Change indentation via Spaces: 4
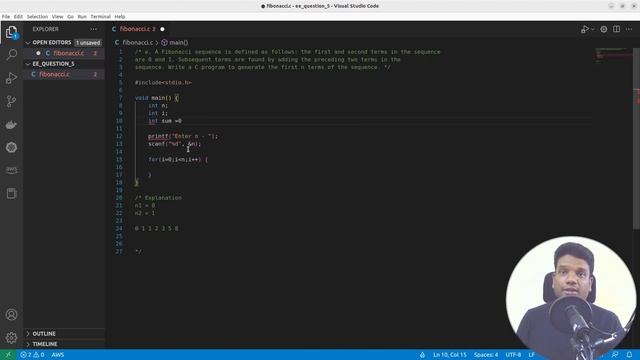The width and height of the screenshot is (640, 360). click(x=486, y=355)
